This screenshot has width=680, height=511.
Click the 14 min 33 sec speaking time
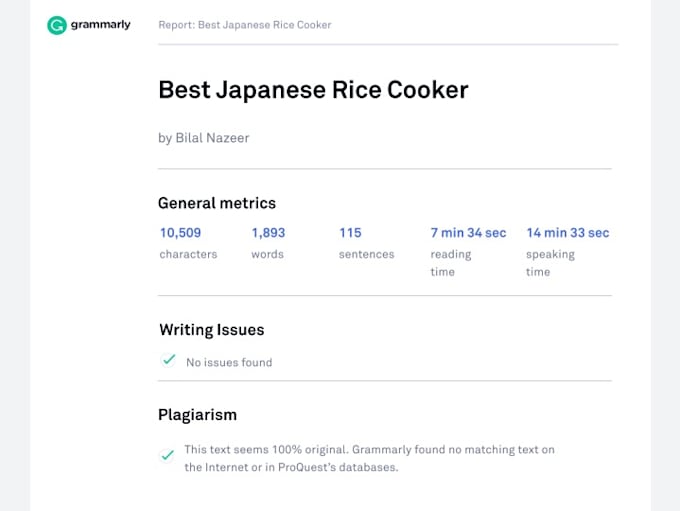coord(568,233)
